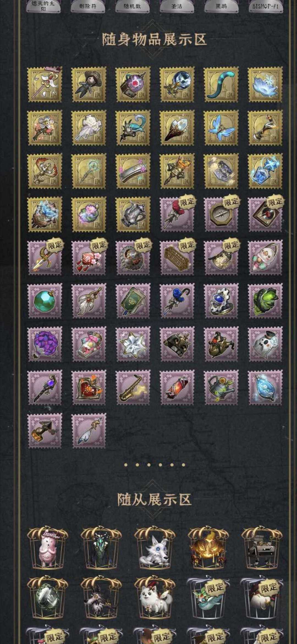The width and height of the screenshot is (297, 644).
Task: Click the last pagination dot
Action: 183,465
